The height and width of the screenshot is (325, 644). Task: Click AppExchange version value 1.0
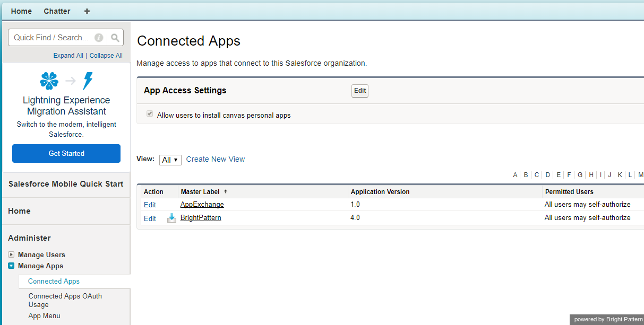[355, 205]
